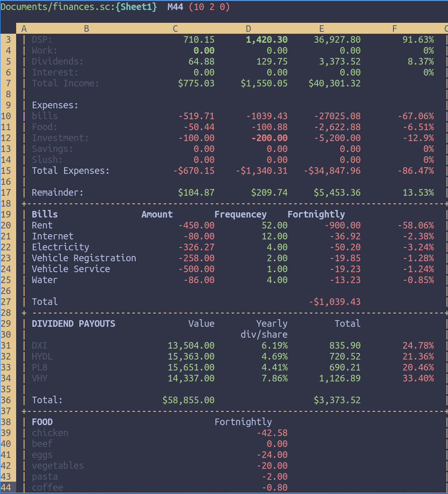Click the Rent row label
The width and height of the screenshot is (448, 494).
point(42,225)
